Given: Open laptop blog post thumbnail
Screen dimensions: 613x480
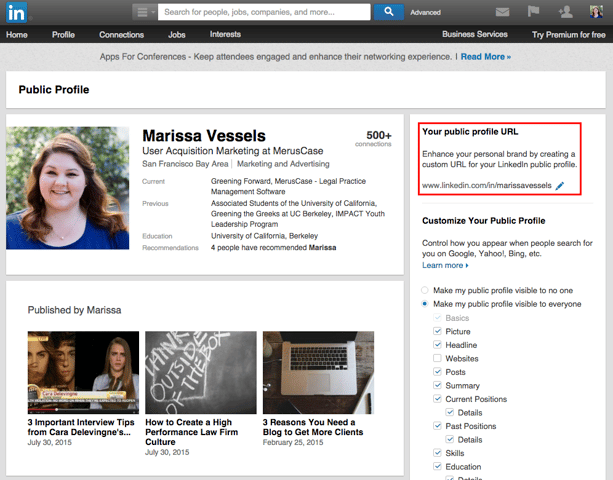Looking at the screenshot, I should pyautogui.click(x=318, y=373).
